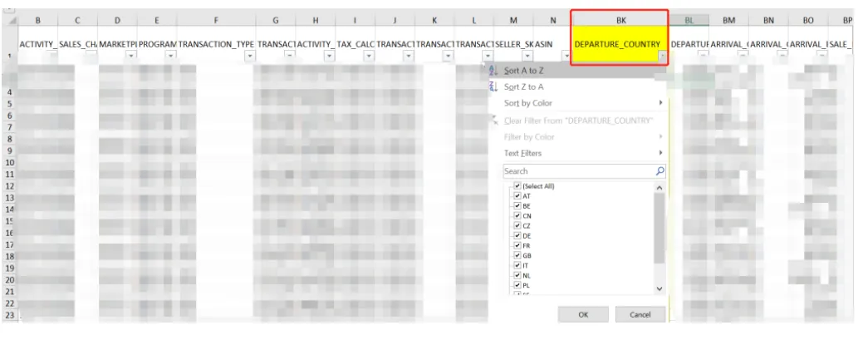This screenshot has width=868, height=340.
Task: Uncheck the GB country checkbox
Action: 517,256
